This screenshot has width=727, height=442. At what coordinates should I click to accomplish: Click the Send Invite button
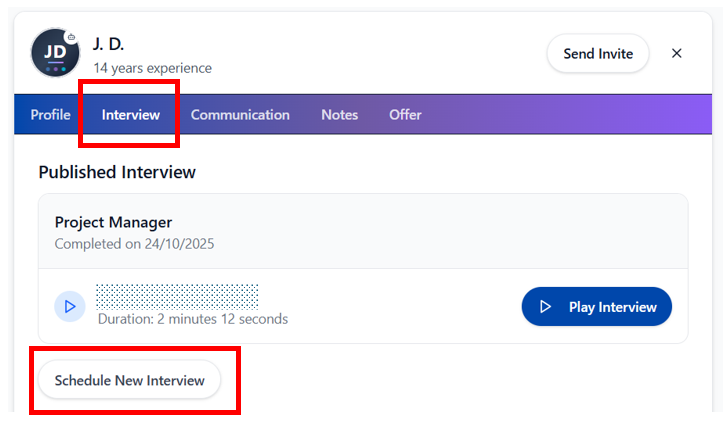point(598,54)
